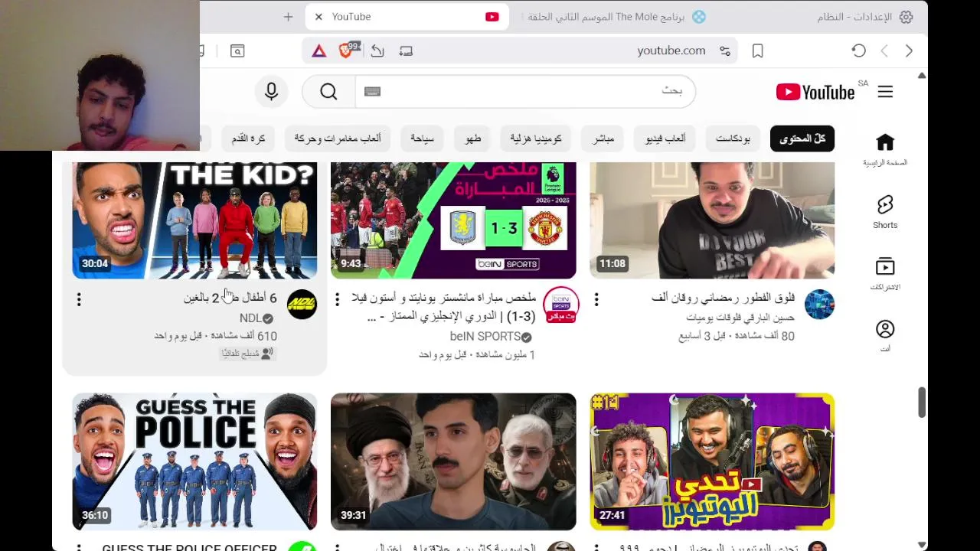Image resolution: width=980 pixels, height=551 pixels.
Task: Open video title ملخص مباراة مانشستر يونايتد
Action: click(x=444, y=306)
